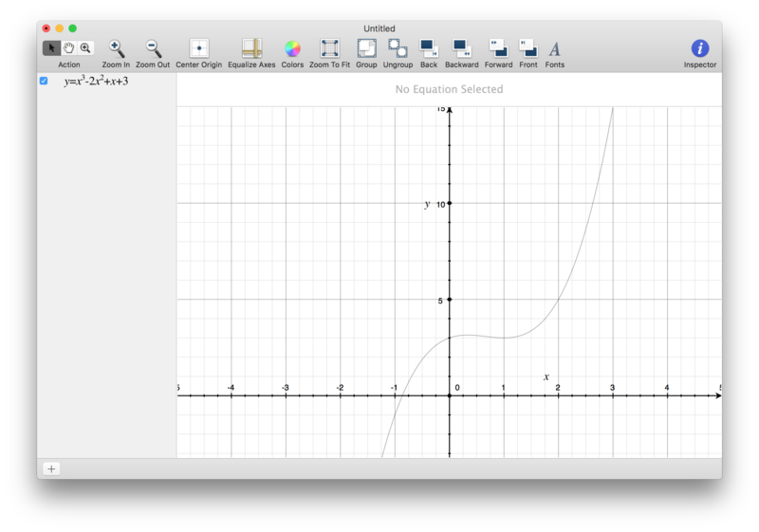Open the Fonts panel icon
The height and width of the screenshot is (532, 759).
[555, 48]
